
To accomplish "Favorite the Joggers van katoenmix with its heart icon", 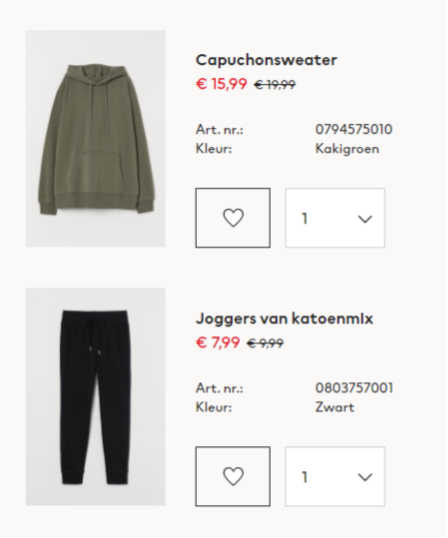I will click(233, 477).
